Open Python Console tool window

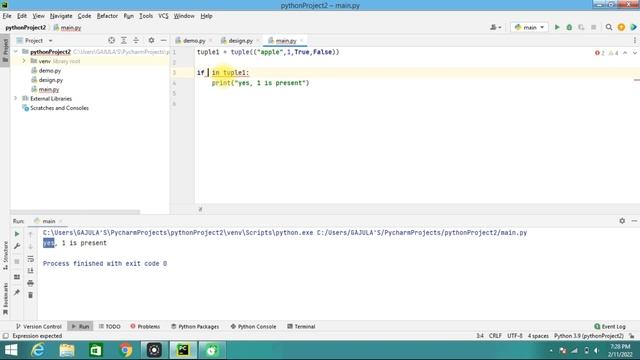[253, 327]
